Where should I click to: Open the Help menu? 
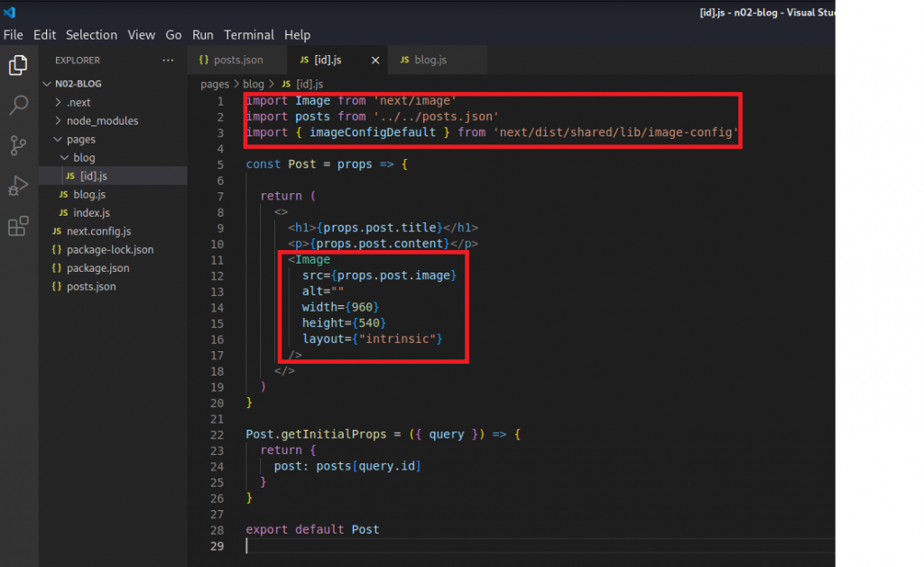coord(297,35)
